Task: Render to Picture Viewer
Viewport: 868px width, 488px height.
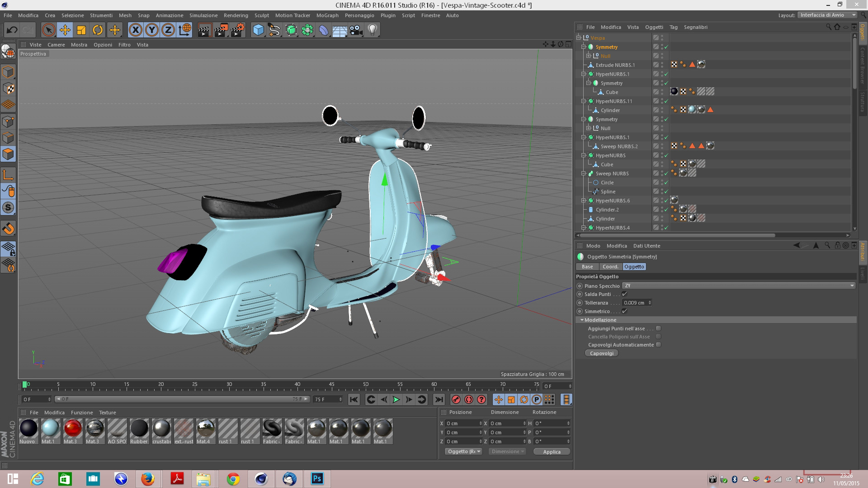Action: [x=221, y=30]
